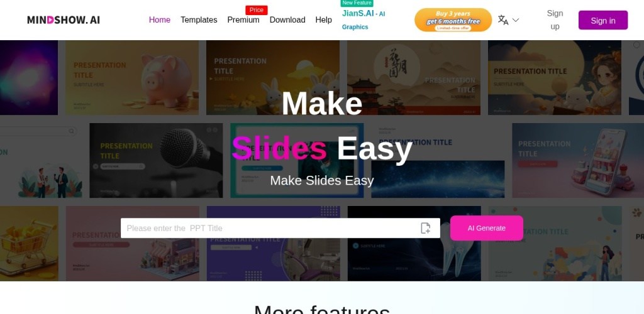Select the piggy bank presentation template thumbnail
This screenshot has width=644, height=314.
tap(132, 77)
